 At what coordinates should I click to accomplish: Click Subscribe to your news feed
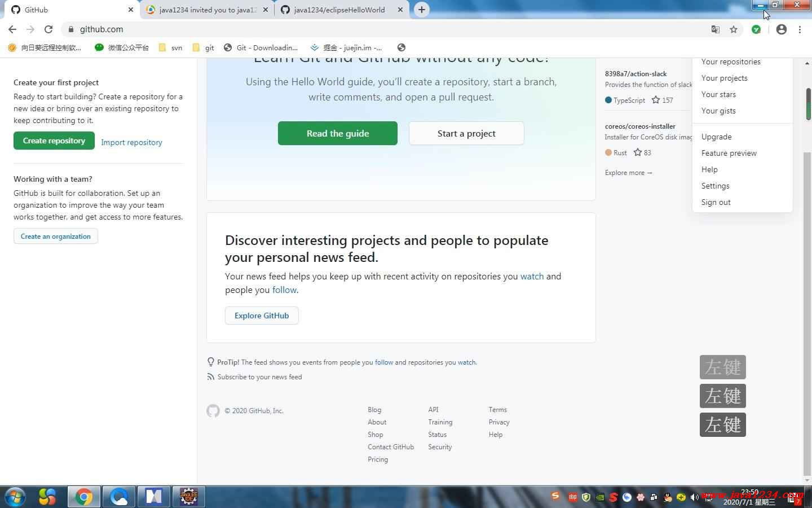pos(259,376)
